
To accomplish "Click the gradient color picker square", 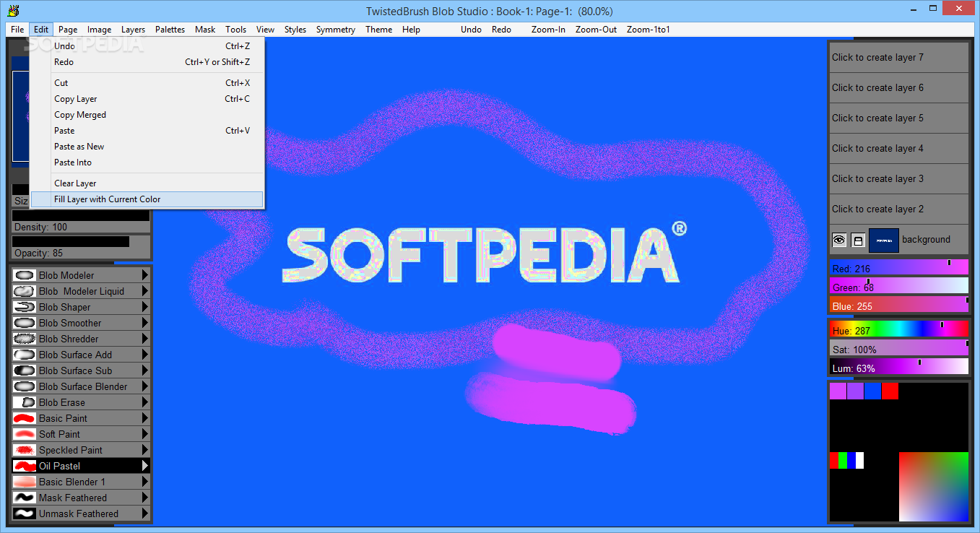I will tap(933, 486).
